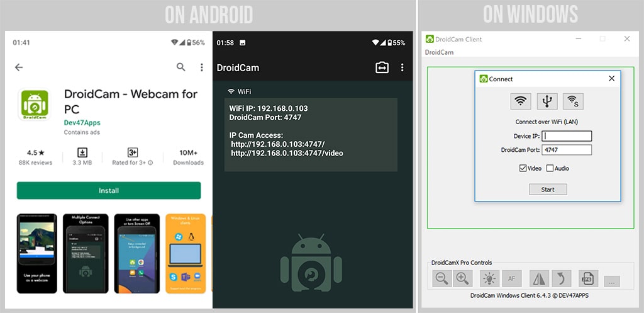Viewport: 644px width, 313px height.
Task: Select USB connection mode icon
Action: tap(547, 101)
